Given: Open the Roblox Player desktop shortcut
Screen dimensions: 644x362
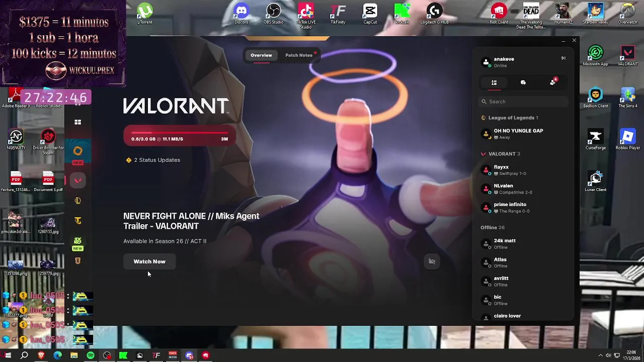Looking at the screenshot, I should click(x=627, y=139).
